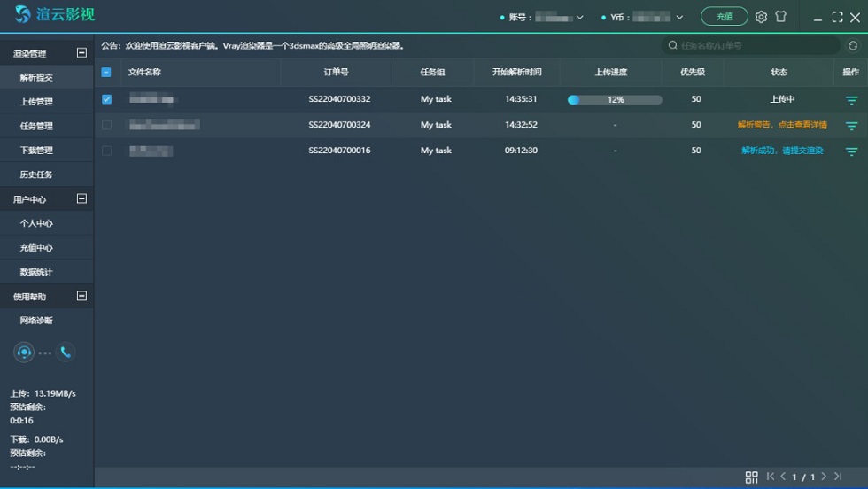Click the refresh icon beside search box
Image resolution: width=868 pixels, height=489 pixels.
pos(853,45)
